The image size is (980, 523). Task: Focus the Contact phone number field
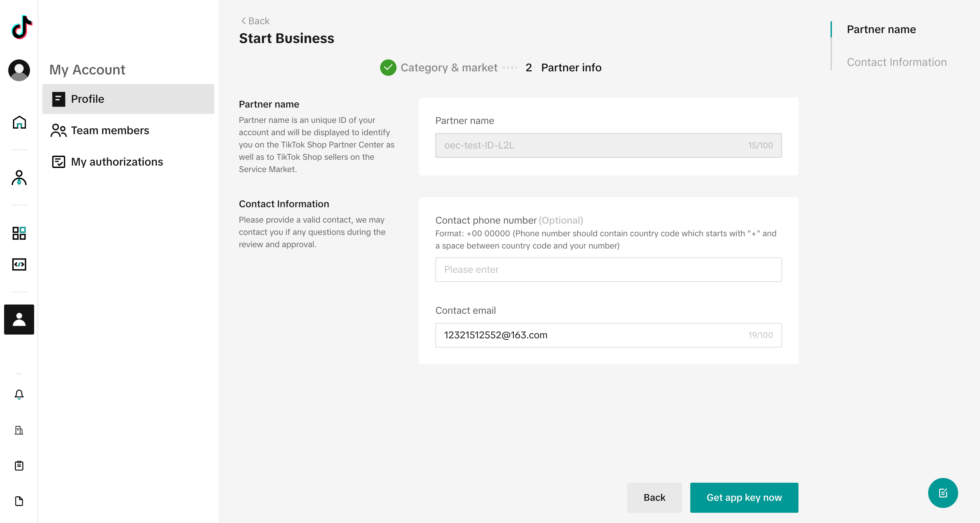608,269
